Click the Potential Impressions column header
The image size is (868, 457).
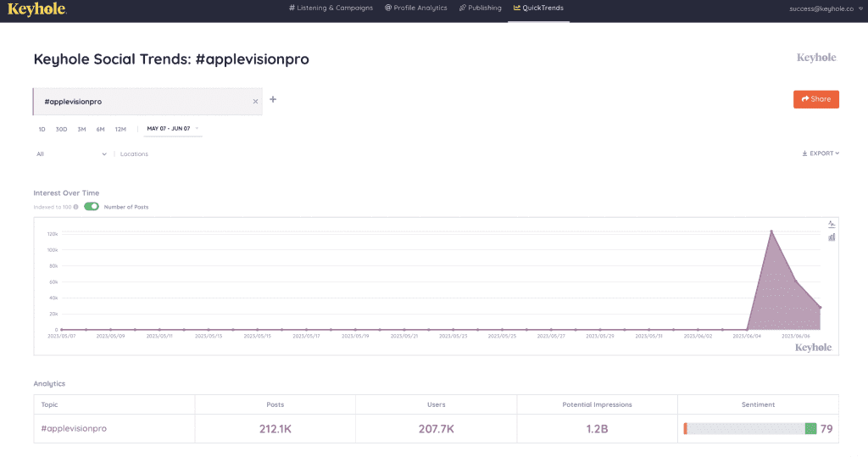(597, 404)
